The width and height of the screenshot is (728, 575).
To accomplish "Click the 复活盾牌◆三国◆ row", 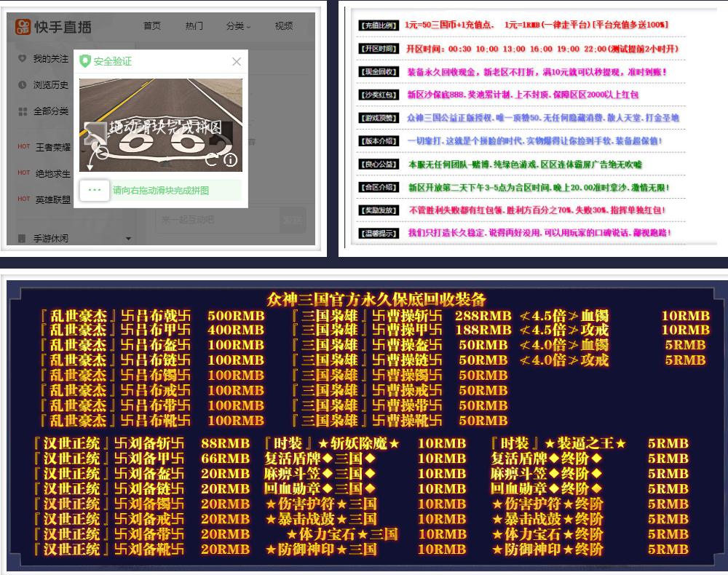I will point(365,459).
